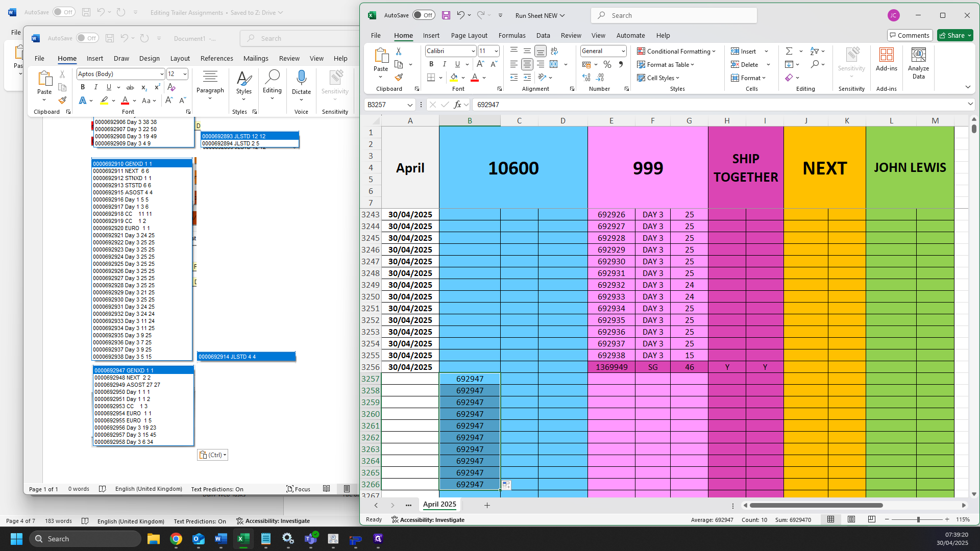Click Sort & Filter icon
Screen dimensions: 980x551
click(x=815, y=51)
